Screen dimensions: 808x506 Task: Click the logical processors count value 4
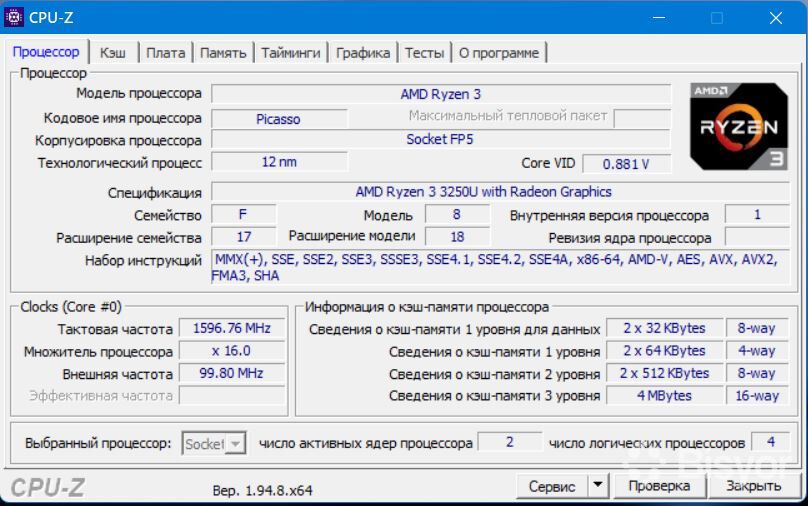[770, 442]
